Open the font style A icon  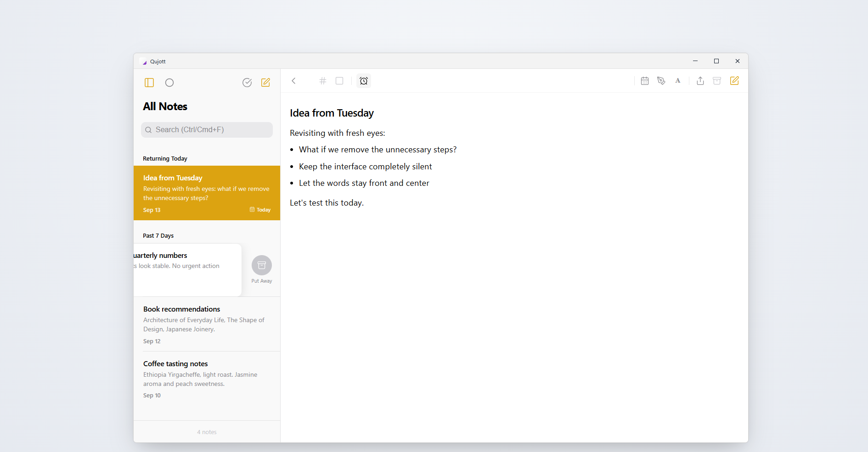678,81
